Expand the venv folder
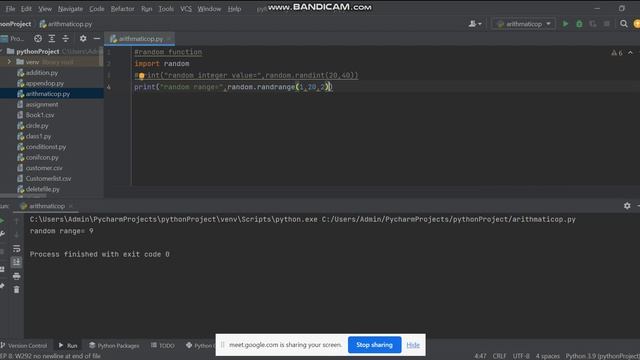This screenshot has height=360, width=640. tap(9, 62)
